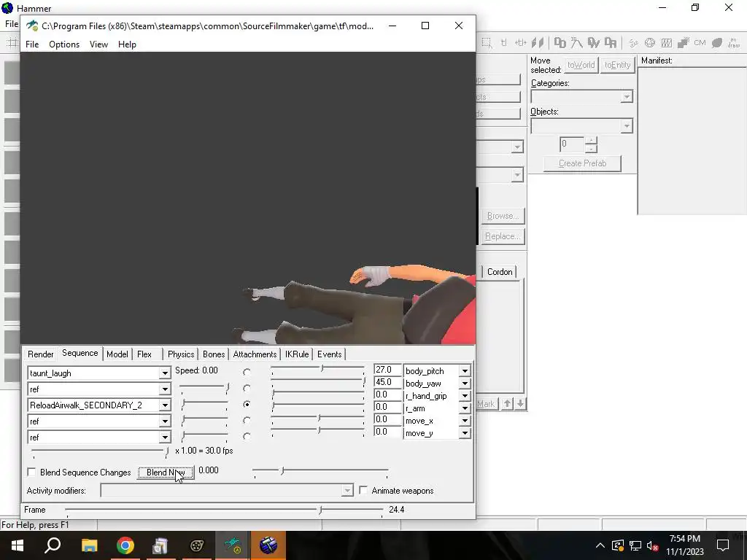Viewport: 747px width, 560px height.
Task: Click the down arrow button beside Mark
Action: tap(520, 403)
